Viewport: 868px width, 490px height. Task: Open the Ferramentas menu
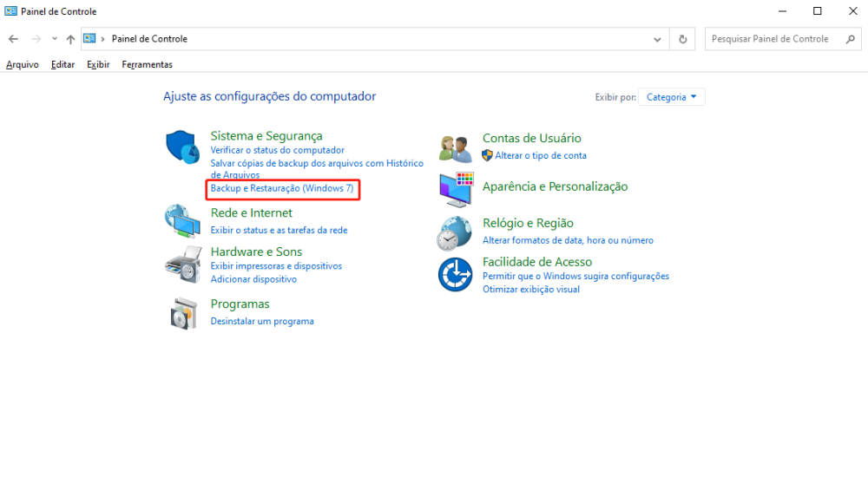click(148, 64)
